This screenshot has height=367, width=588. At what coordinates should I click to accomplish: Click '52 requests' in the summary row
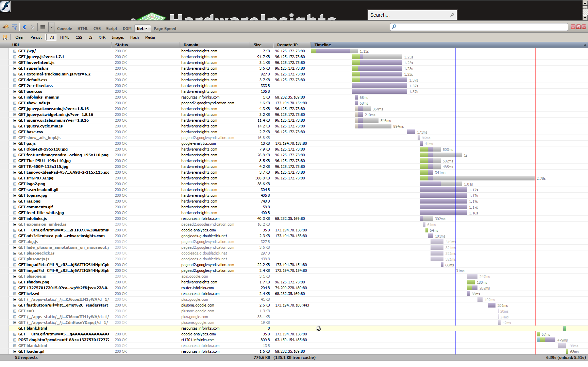tap(26, 357)
